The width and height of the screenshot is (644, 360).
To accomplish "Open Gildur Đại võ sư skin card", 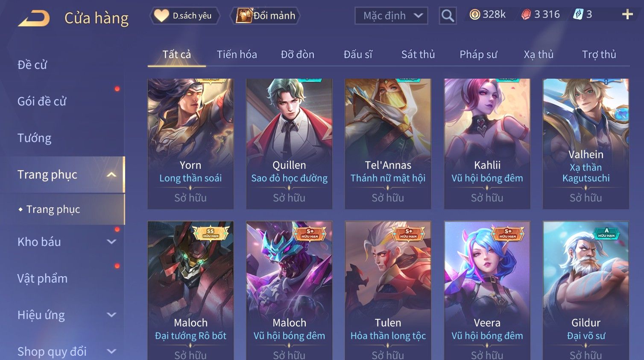I will coord(586,290).
